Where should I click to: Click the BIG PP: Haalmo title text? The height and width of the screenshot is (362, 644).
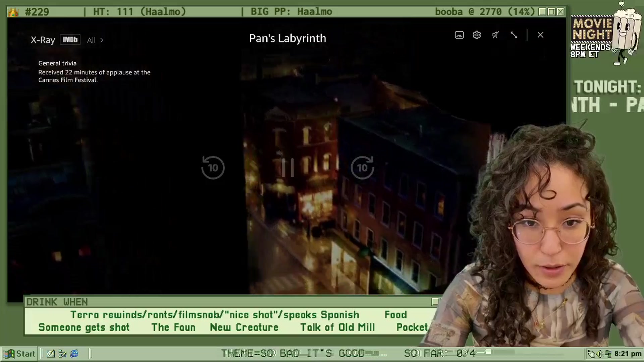pyautogui.click(x=291, y=12)
